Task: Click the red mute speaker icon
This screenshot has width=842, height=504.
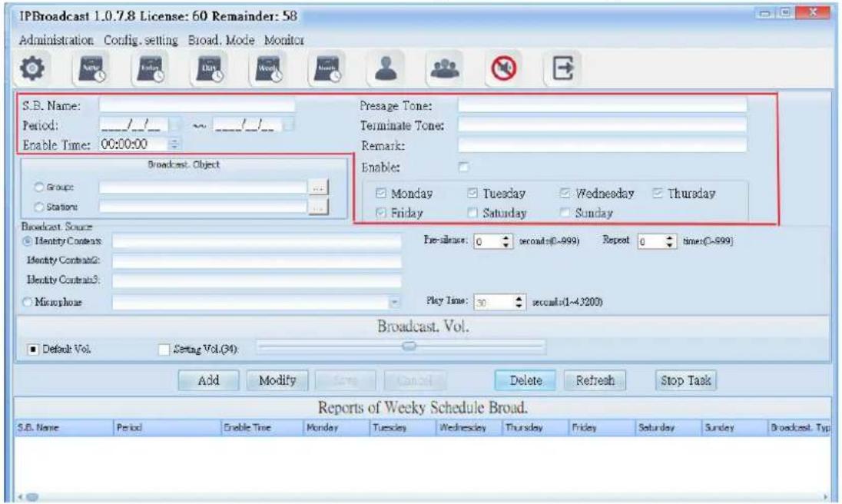Action: pos(504,68)
